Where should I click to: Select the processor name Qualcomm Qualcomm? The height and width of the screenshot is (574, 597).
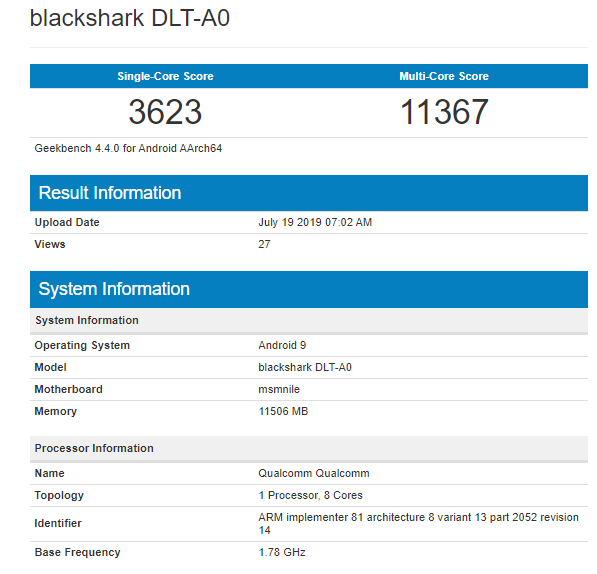[314, 473]
